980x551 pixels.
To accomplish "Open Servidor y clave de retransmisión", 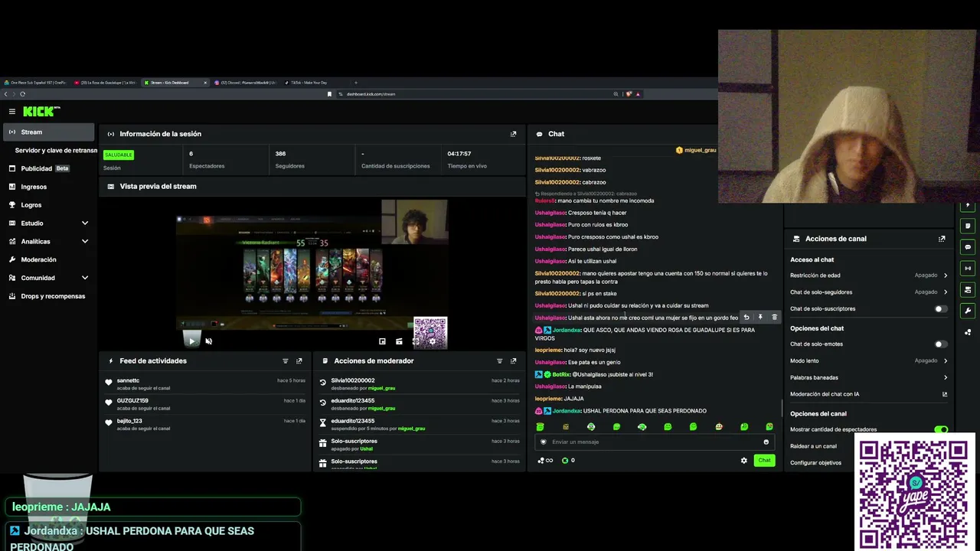I will point(56,151).
